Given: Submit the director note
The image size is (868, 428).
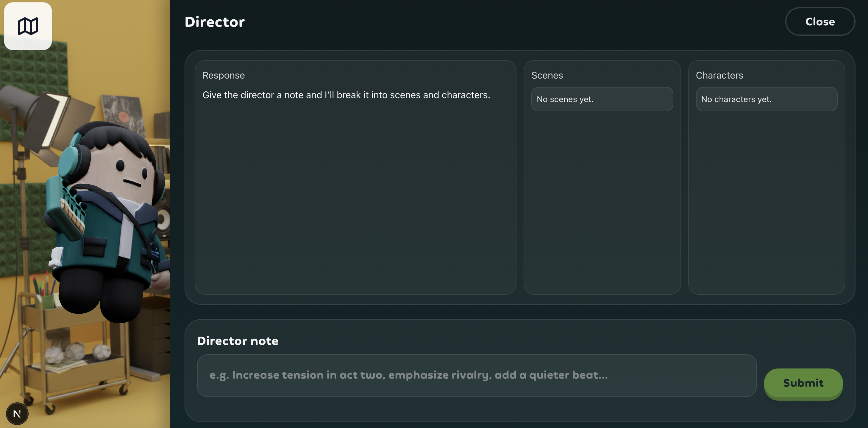Looking at the screenshot, I should pos(803,383).
